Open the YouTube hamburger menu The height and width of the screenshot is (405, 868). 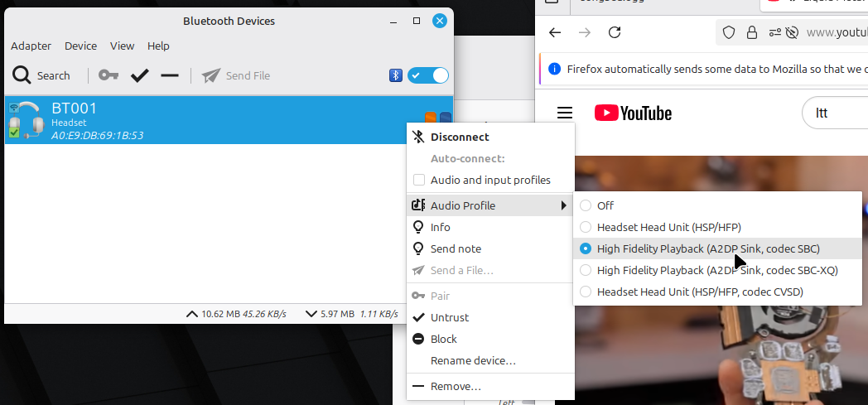coord(565,113)
